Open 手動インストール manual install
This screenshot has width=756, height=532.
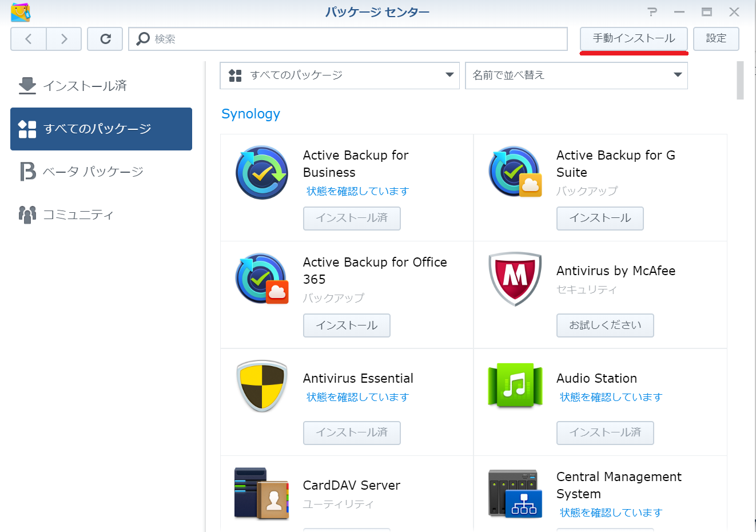pyautogui.click(x=634, y=38)
